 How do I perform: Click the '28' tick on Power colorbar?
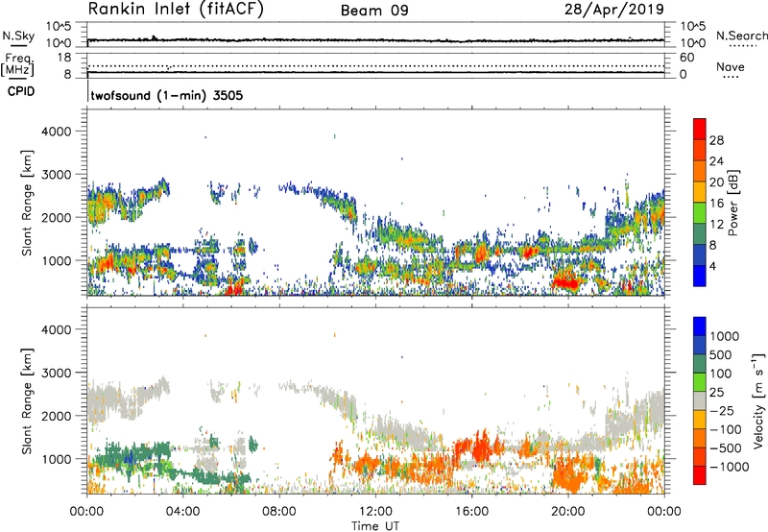[x=716, y=140]
